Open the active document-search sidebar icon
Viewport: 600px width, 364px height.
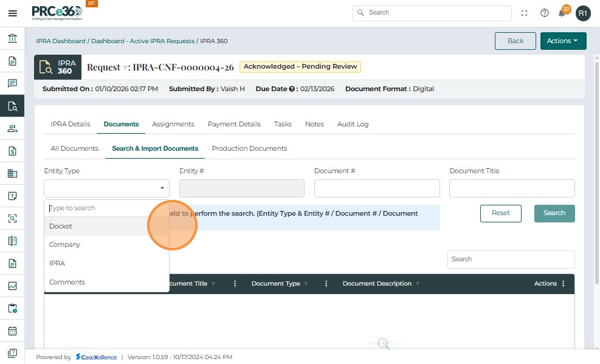pos(12,106)
